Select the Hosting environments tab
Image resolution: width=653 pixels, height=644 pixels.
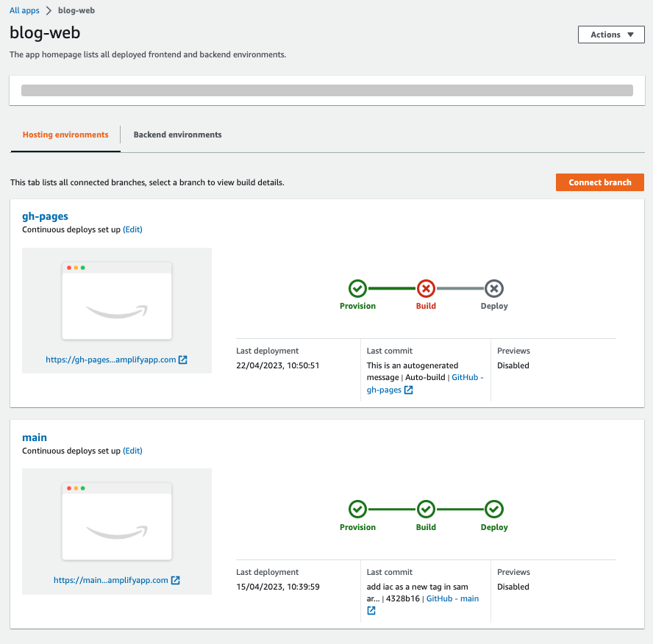pos(65,135)
